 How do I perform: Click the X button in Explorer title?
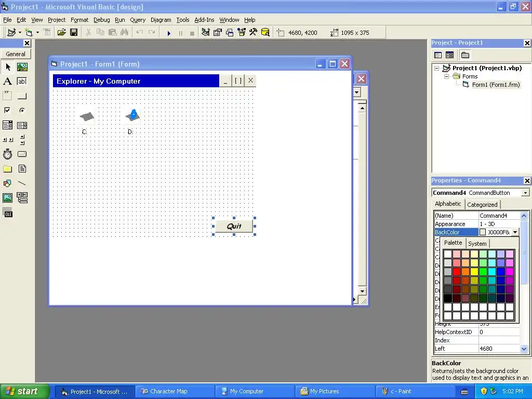click(250, 81)
